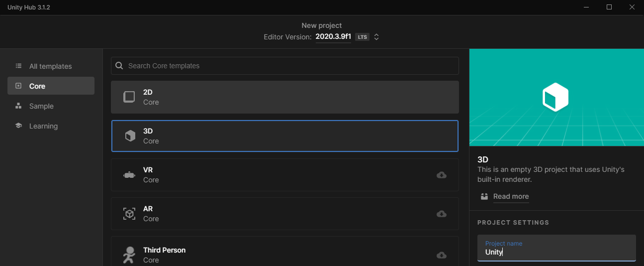Click the PROJECT SETTINGS heading

tap(513, 223)
